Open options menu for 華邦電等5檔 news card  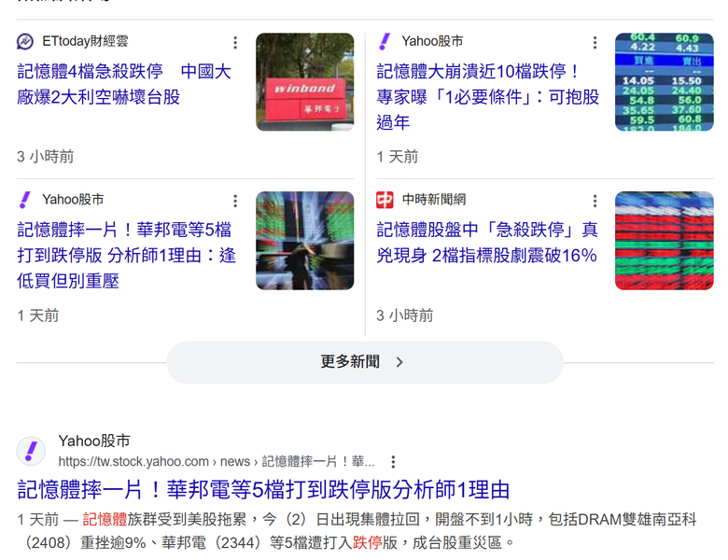(x=235, y=201)
